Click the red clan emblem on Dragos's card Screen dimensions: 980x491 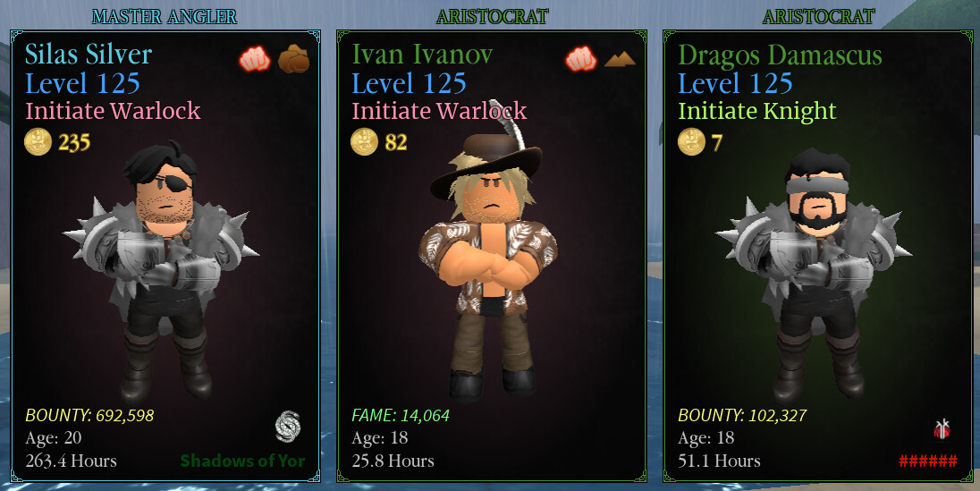[942, 429]
